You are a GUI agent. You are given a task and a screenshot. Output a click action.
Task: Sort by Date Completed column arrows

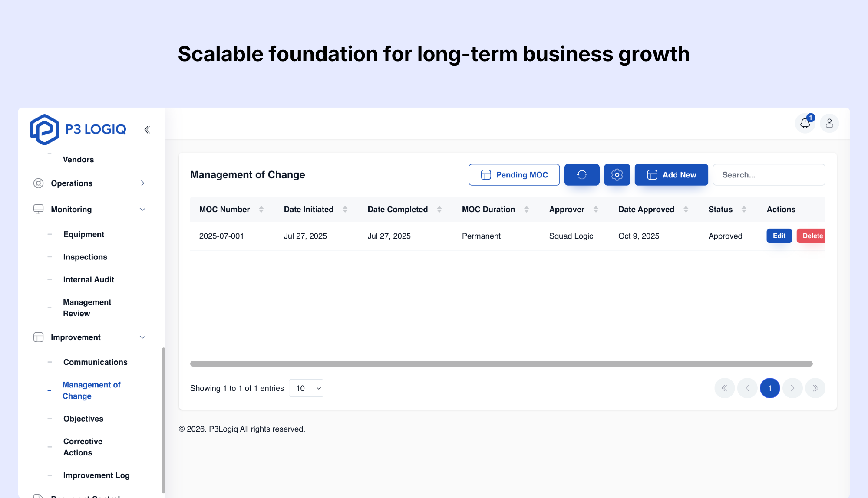click(x=439, y=210)
